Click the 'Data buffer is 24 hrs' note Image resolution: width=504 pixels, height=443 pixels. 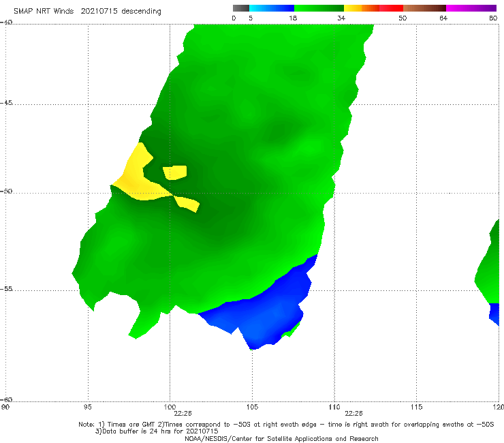(157, 431)
